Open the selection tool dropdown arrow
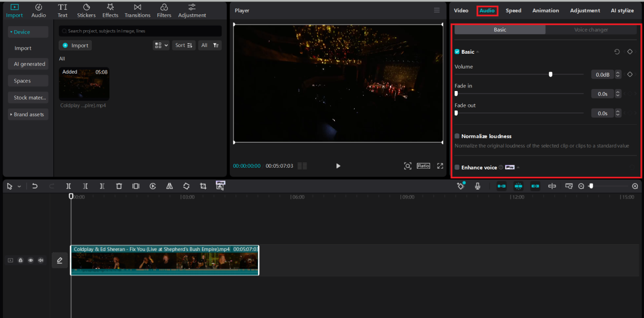This screenshot has width=644, height=318. tap(19, 187)
